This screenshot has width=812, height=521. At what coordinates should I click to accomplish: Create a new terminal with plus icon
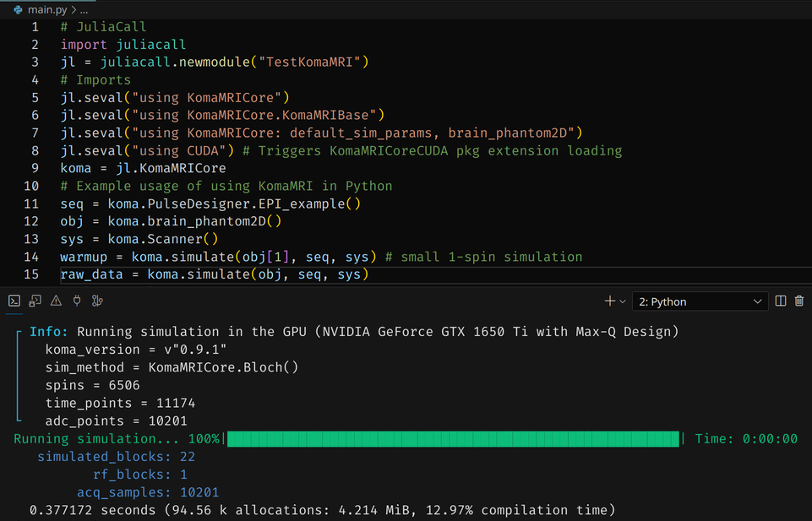coord(610,301)
